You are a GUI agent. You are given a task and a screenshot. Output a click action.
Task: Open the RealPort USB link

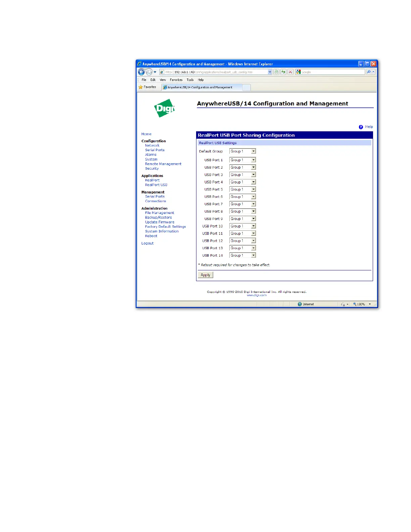tap(156, 185)
